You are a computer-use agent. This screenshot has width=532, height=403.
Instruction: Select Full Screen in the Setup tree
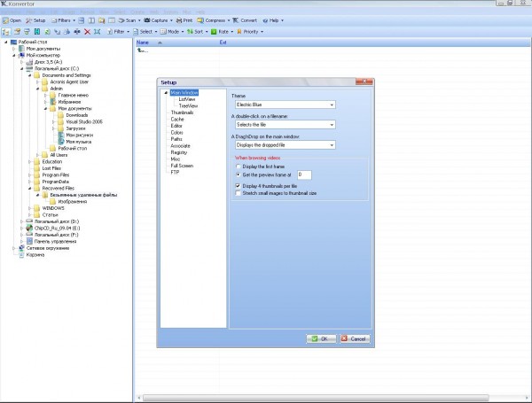pyautogui.click(x=182, y=166)
